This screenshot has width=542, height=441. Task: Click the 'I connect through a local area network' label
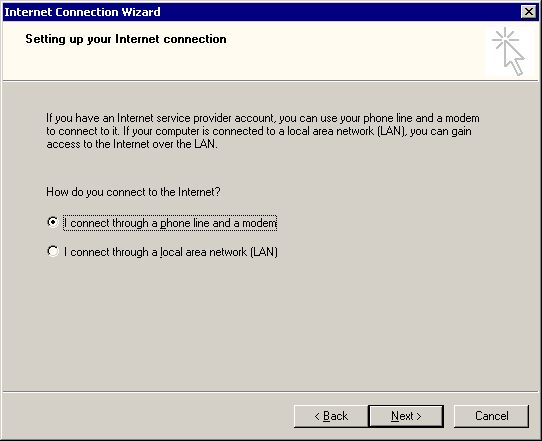(171, 252)
